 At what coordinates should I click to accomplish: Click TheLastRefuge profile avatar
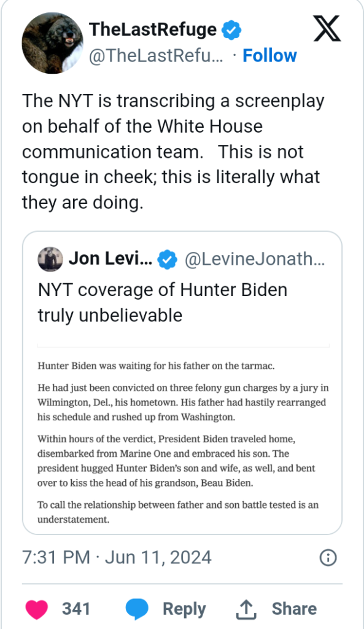click(53, 43)
